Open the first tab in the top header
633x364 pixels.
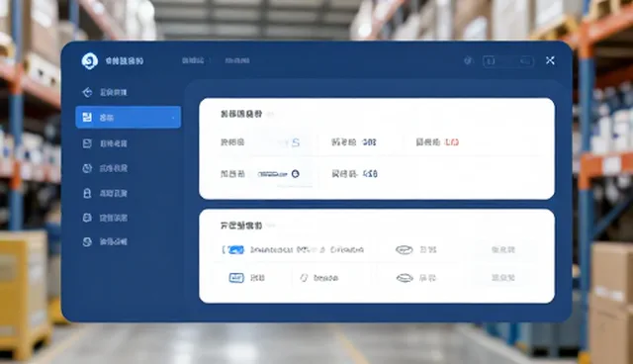pyautogui.click(x=193, y=60)
